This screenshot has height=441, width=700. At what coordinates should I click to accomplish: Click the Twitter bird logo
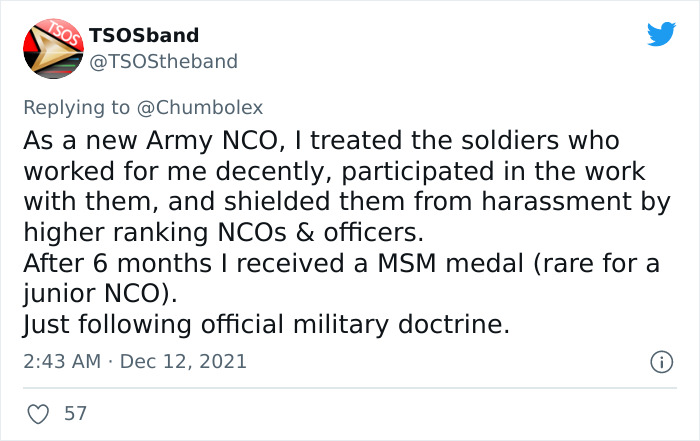click(661, 34)
